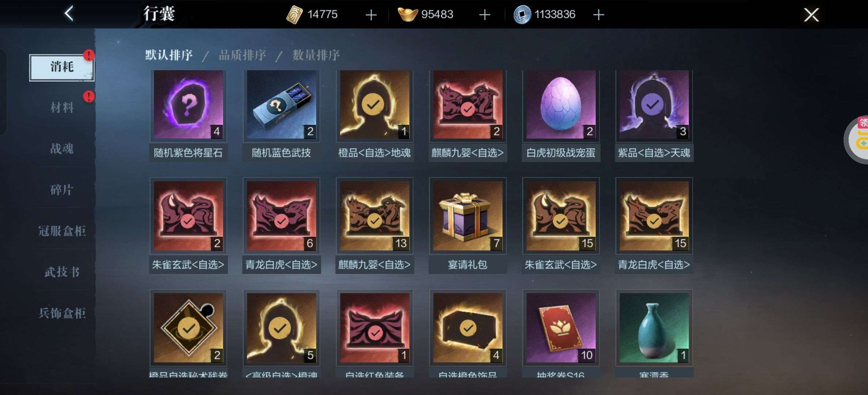Switch to the 材料 tab
Image resolution: width=868 pixels, height=395 pixels.
62,108
